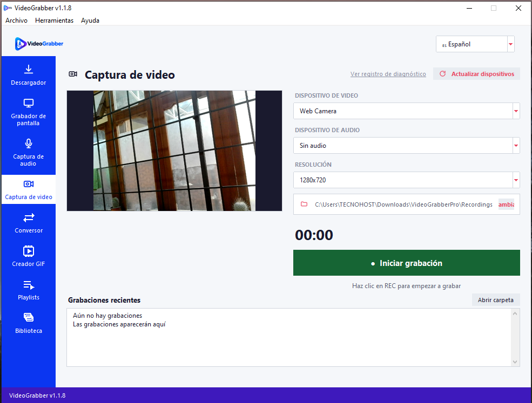Click the red folder icon beside recordings path
Viewport: 532px width, 403px height.
(x=304, y=204)
